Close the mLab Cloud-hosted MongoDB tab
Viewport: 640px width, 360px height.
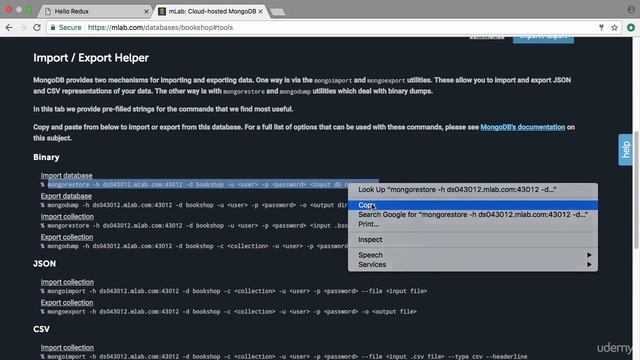pyautogui.click(x=260, y=11)
